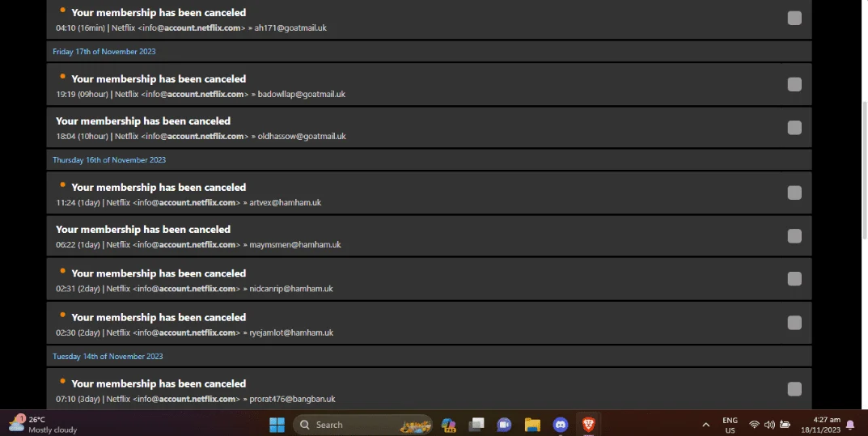The height and width of the screenshot is (436, 868).
Task: Click the page vertical scrollbar thumb
Action: tap(864, 170)
